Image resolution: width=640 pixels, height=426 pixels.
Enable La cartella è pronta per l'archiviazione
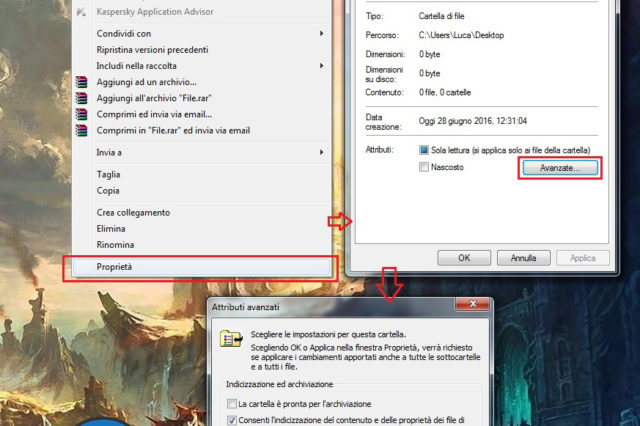pyautogui.click(x=232, y=404)
